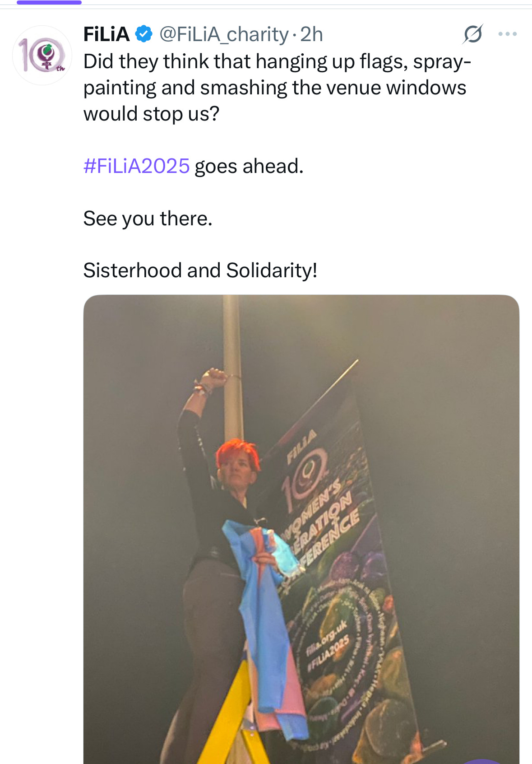Viewport: 532px width, 764px height.
Task: Click the post text starting 'Did they think'
Action: [277, 88]
